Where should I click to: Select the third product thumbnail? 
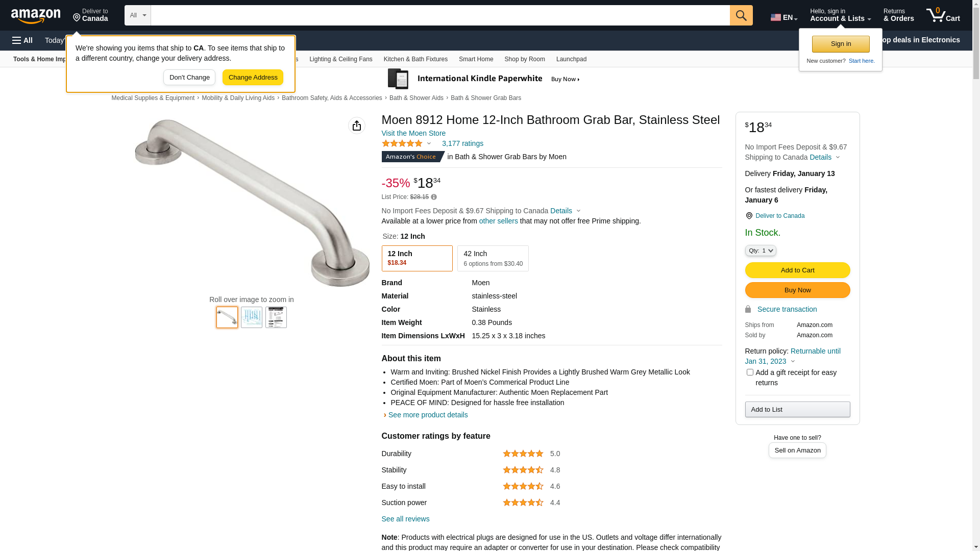[x=276, y=317]
